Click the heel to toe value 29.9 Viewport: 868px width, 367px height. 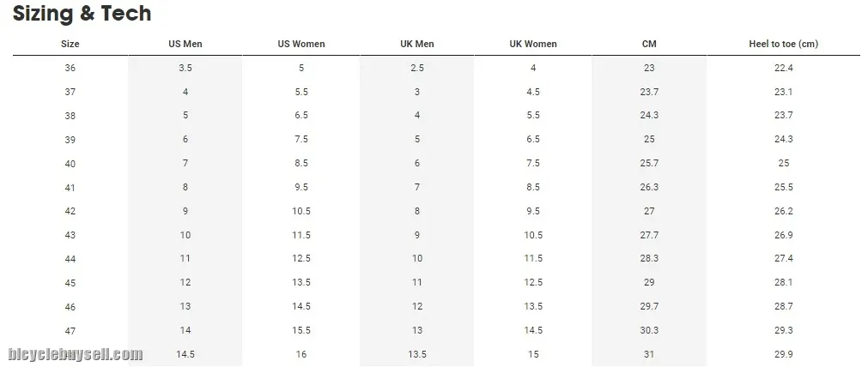pos(783,354)
